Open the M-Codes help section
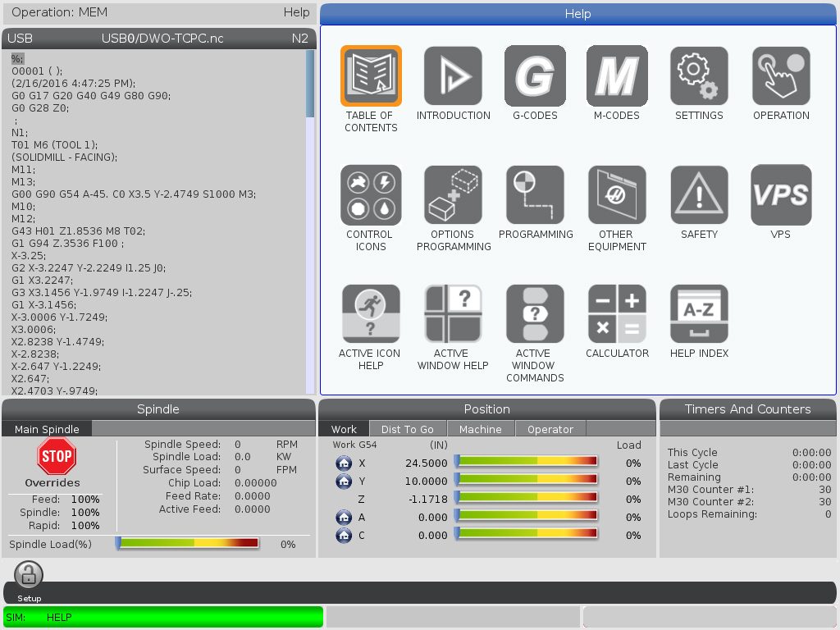840x630 pixels. 617,76
